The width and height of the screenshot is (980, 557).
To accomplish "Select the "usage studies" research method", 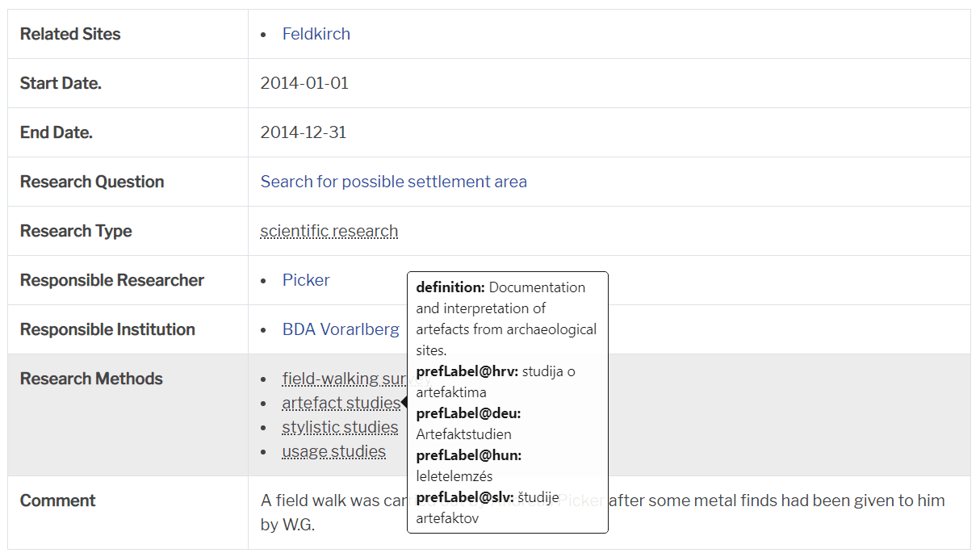I will pos(334,451).
